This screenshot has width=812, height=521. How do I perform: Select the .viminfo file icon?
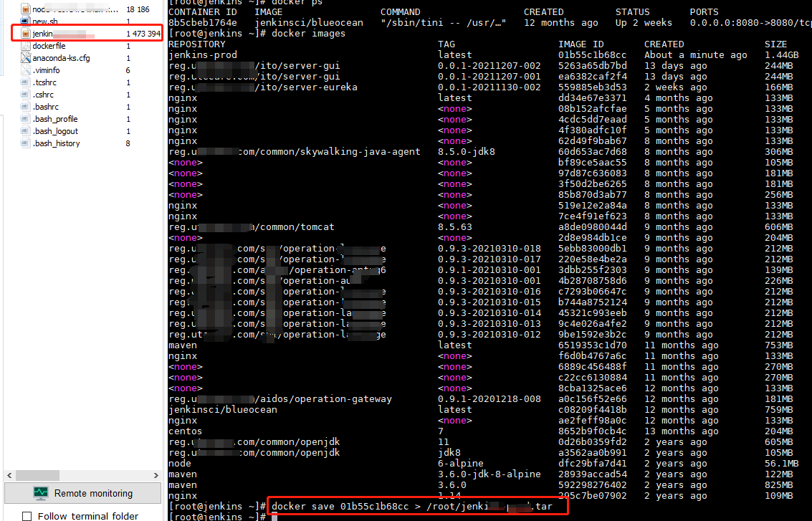pos(25,70)
